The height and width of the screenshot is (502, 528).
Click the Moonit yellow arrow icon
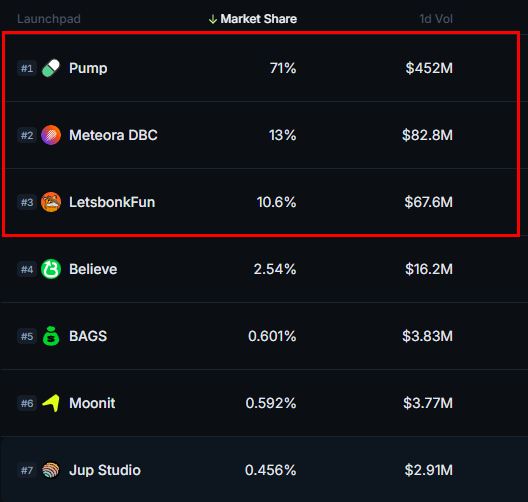click(51, 403)
